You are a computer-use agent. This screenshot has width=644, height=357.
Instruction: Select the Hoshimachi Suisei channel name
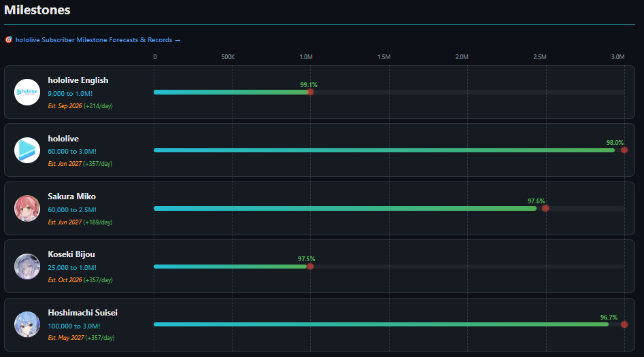[82, 313]
